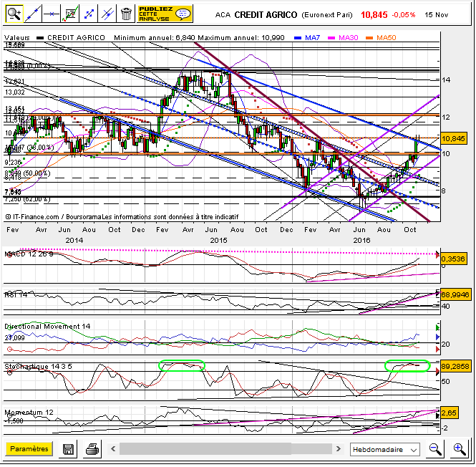This screenshot has height=467, width=476.
Task: Expand the Hebdomadaire period dropdown
Action: coord(385,449)
